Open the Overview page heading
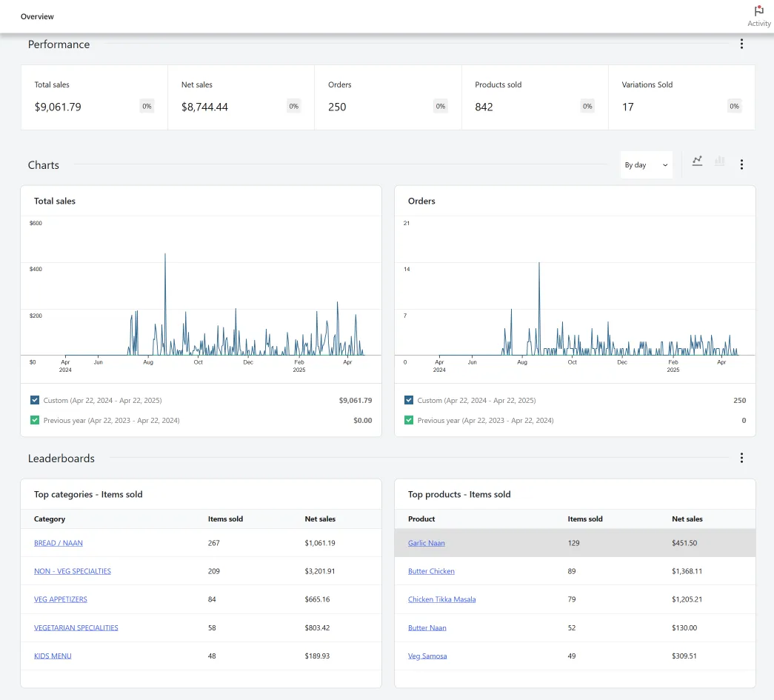Screen dimensions: 774x700 click(37, 16)
